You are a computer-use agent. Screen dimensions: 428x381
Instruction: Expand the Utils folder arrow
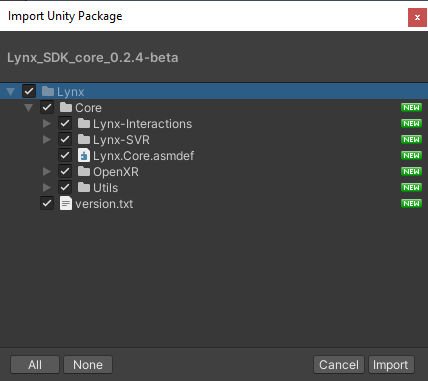[47, 188]
